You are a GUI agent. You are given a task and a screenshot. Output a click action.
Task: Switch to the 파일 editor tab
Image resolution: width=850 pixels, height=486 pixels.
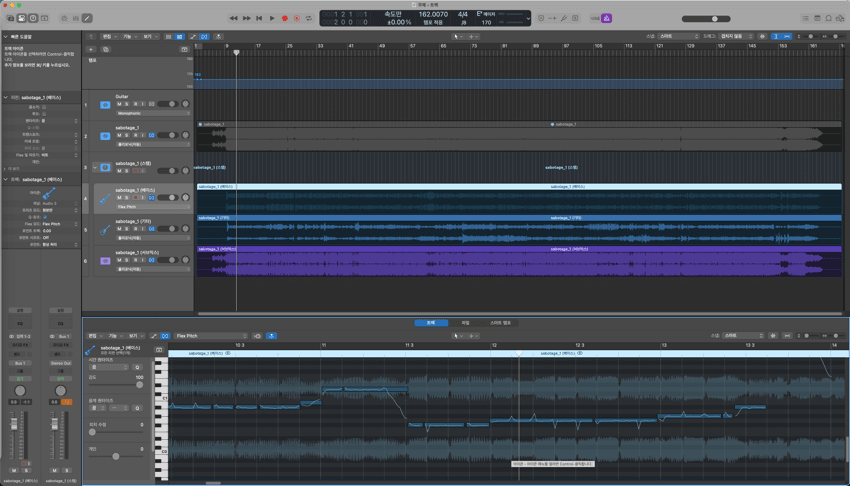(464, 323)
